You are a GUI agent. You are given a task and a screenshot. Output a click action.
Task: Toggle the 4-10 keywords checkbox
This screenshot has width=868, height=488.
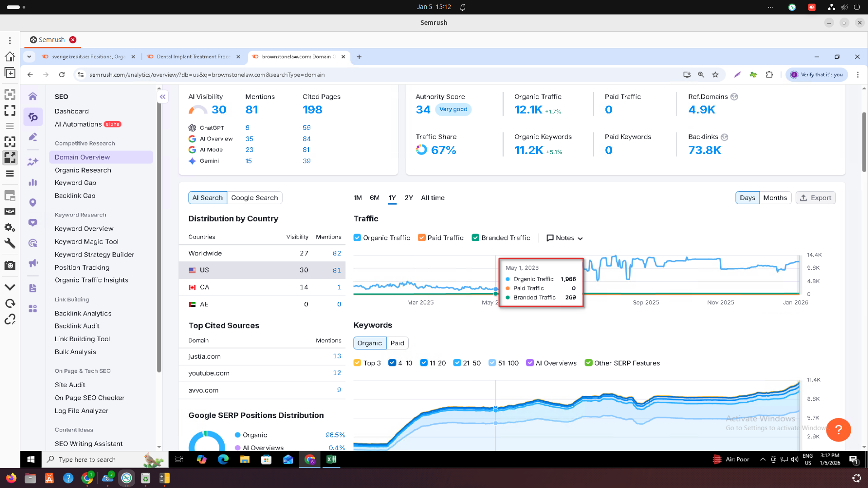pyautogui.click(x=392, y=363)
